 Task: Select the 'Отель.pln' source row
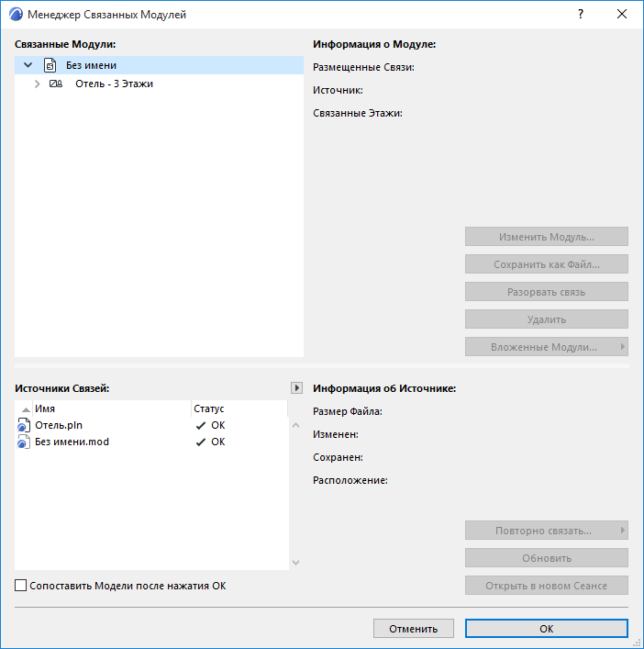click(151, 426)
